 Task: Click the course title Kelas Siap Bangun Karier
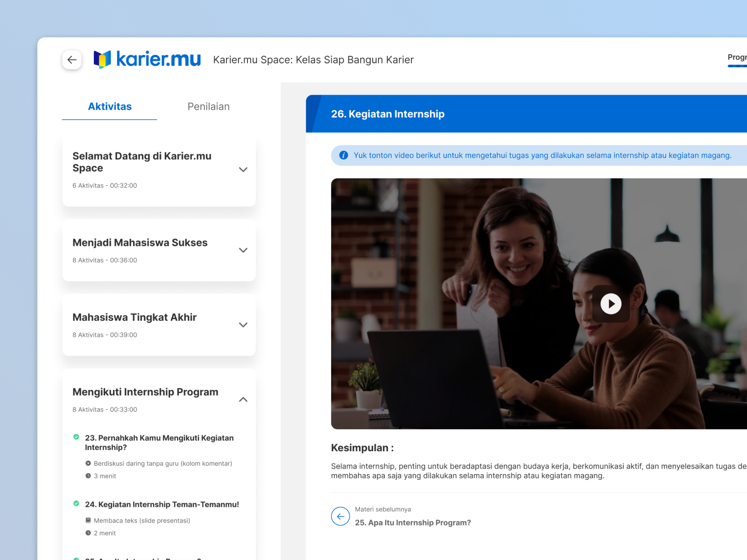(313, 60)
